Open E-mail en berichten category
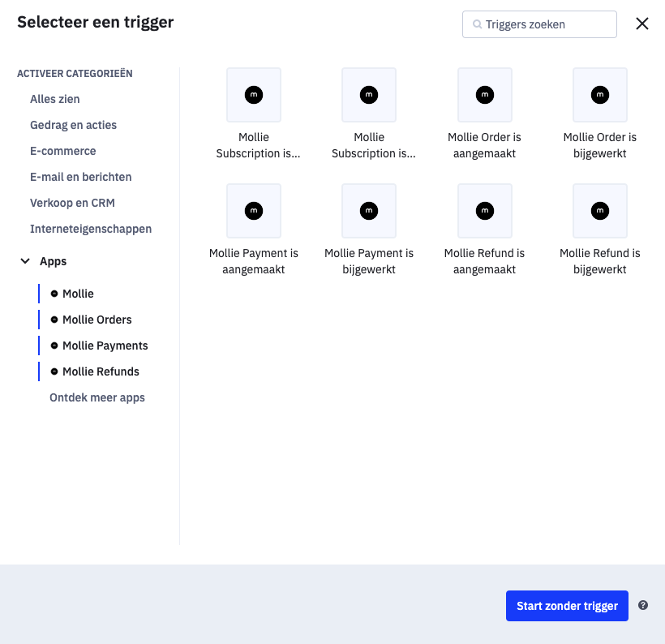The width and height of the screenshot is (665, 644). [x=80, y=177]
